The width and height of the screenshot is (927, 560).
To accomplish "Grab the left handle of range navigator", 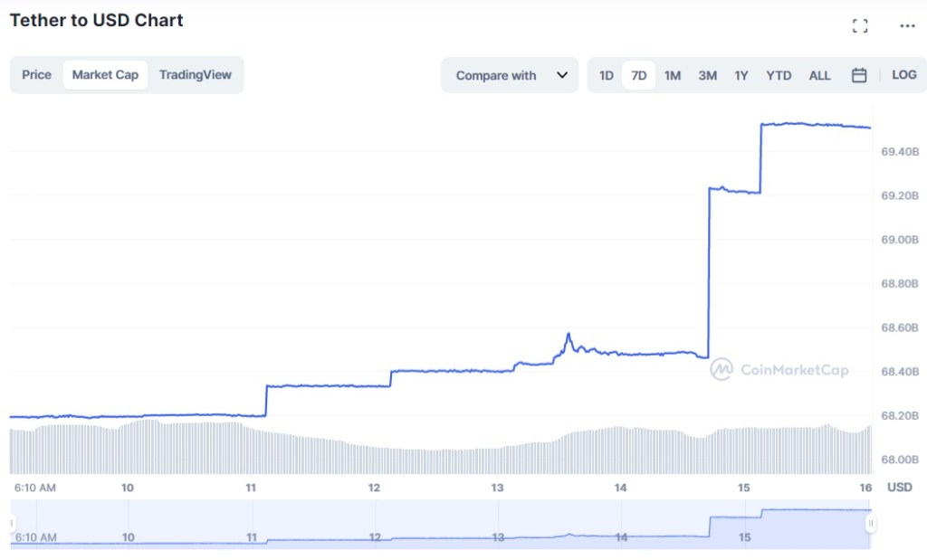I will 12,524.
